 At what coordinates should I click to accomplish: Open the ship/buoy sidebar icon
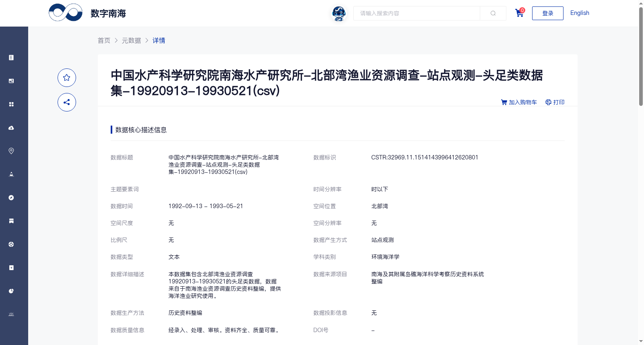tap(11, 174)
